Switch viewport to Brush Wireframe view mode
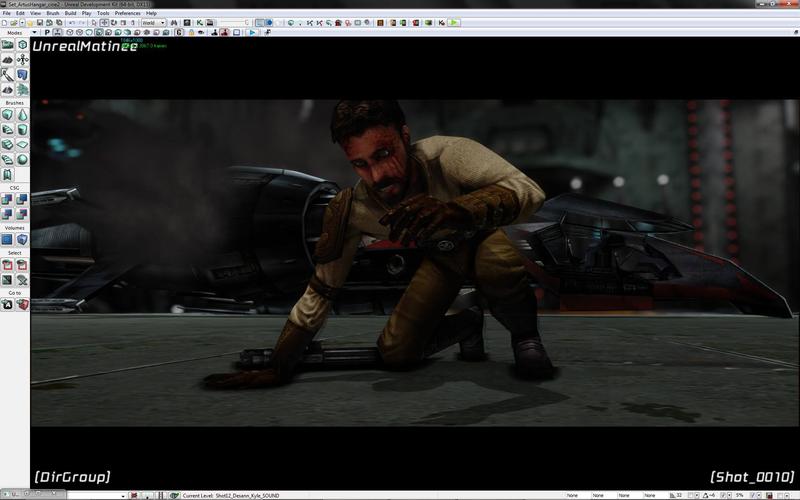This screenshot has height=500, width=800. pos(70,33)
